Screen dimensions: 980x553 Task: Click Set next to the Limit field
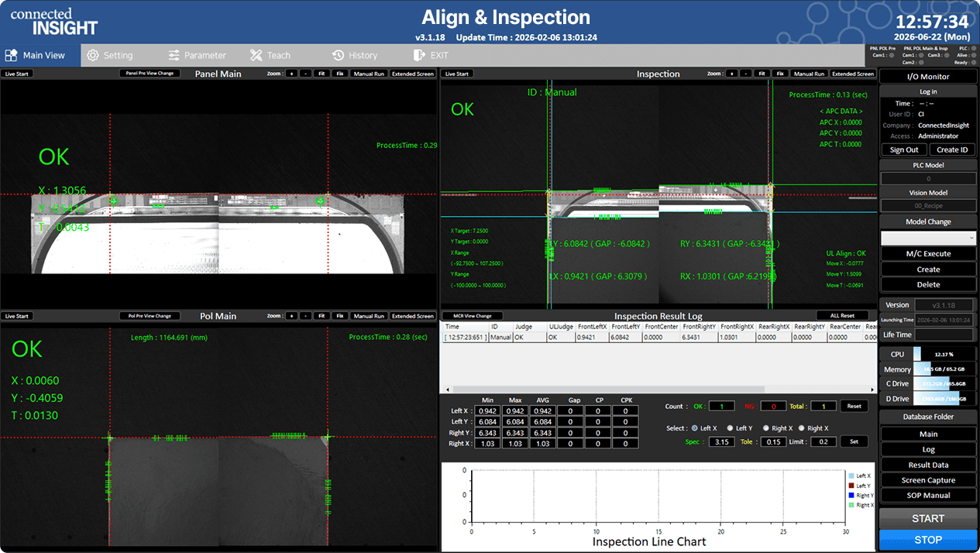pyautogui.click(x=854, y=441)
